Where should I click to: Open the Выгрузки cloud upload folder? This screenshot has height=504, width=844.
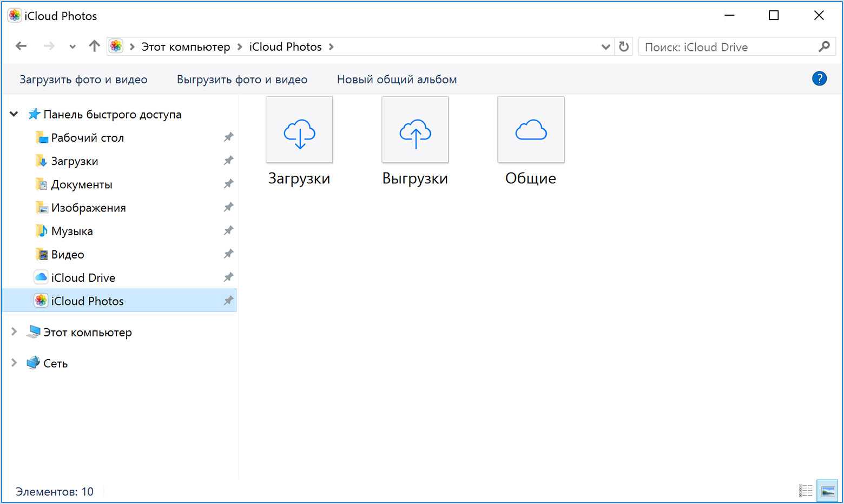pyautogui.click(x=415, y=130)
